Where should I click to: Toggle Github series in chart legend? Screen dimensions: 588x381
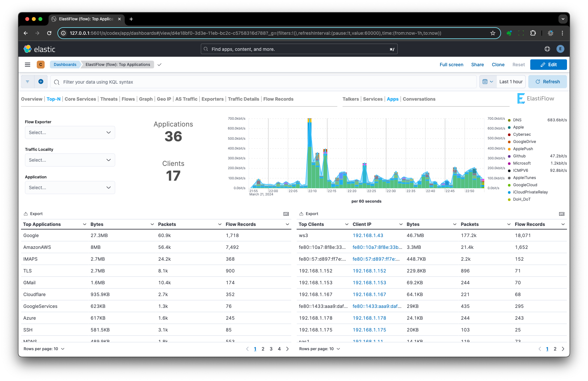(x=519, y=156)
